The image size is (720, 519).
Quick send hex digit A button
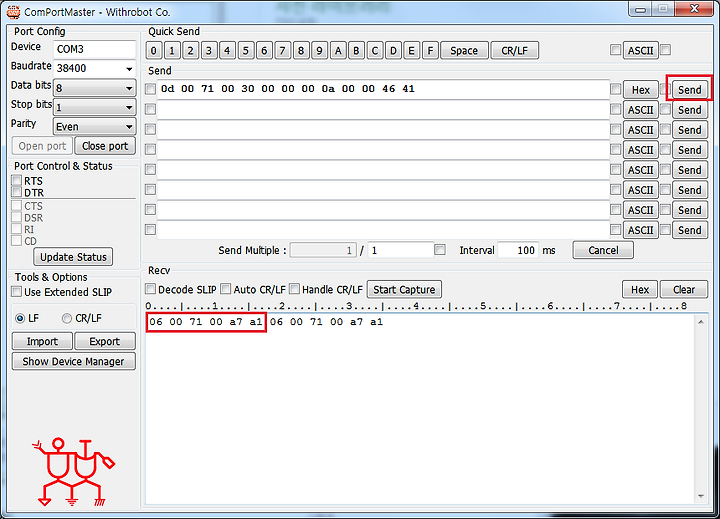338,51
